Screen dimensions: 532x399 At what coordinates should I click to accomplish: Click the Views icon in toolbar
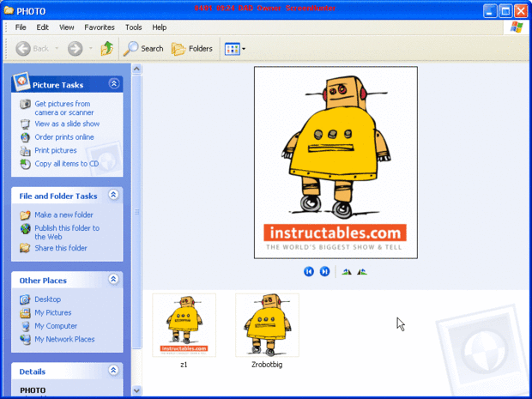coord(233,49)
